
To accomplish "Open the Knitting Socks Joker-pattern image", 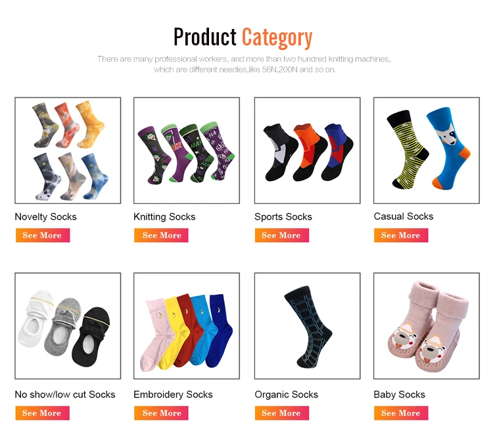I will (x=187, y=151).
